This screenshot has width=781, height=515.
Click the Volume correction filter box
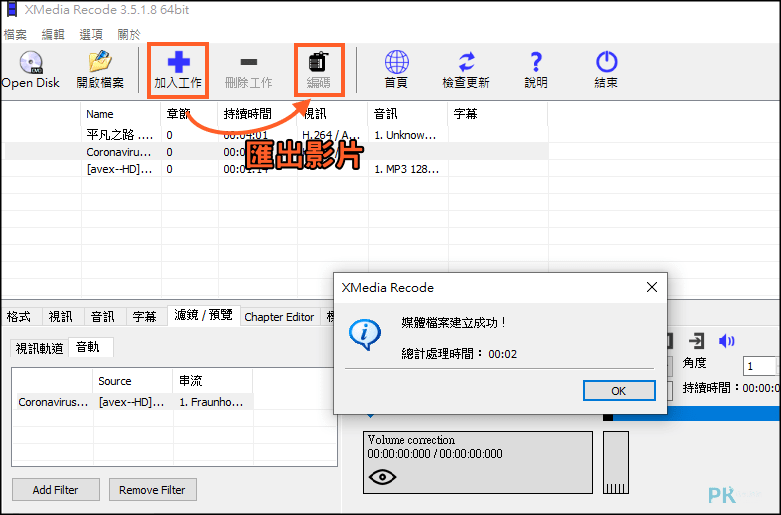478,462
